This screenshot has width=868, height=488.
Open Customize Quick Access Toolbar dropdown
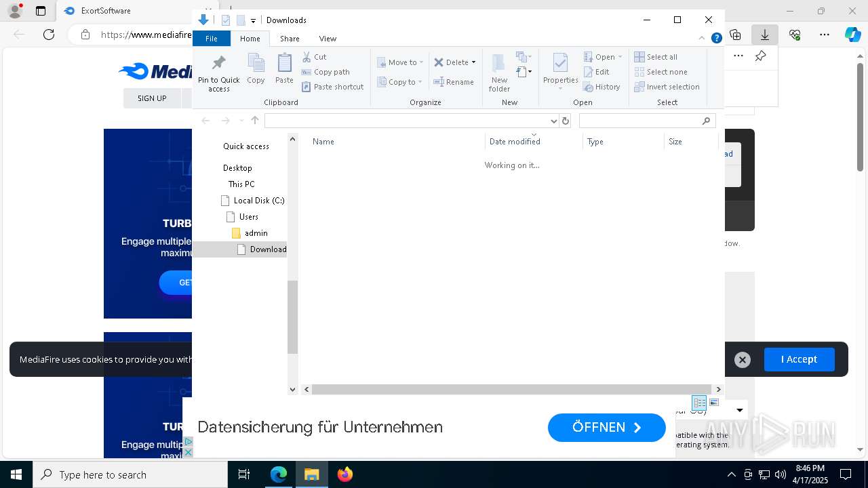pyautogui.click(x=253, y=20)
